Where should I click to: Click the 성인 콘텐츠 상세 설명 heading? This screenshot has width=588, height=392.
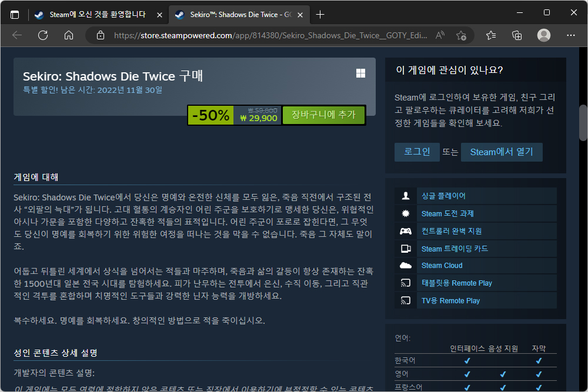55,353
